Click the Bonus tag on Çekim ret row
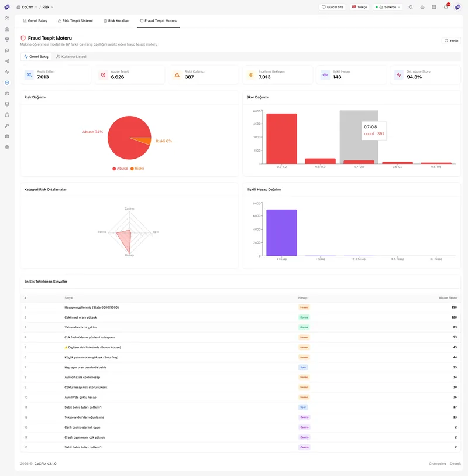 [x=304, y=317]
